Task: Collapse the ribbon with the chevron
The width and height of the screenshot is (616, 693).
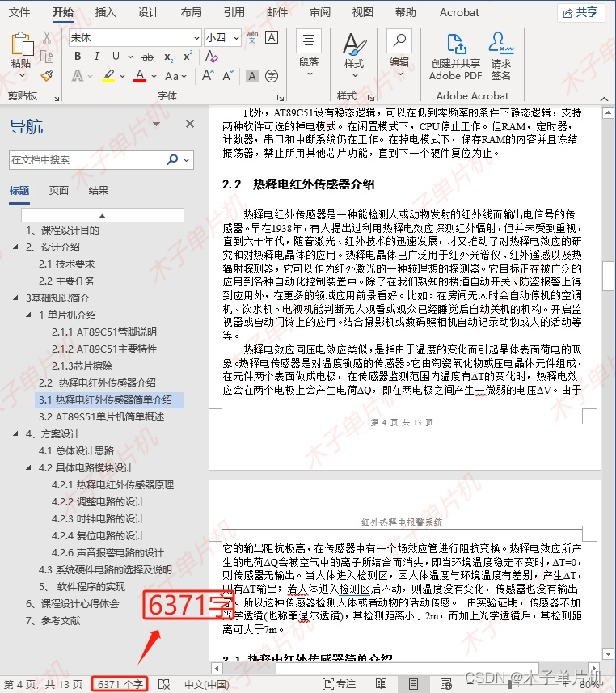Action: 604,99
